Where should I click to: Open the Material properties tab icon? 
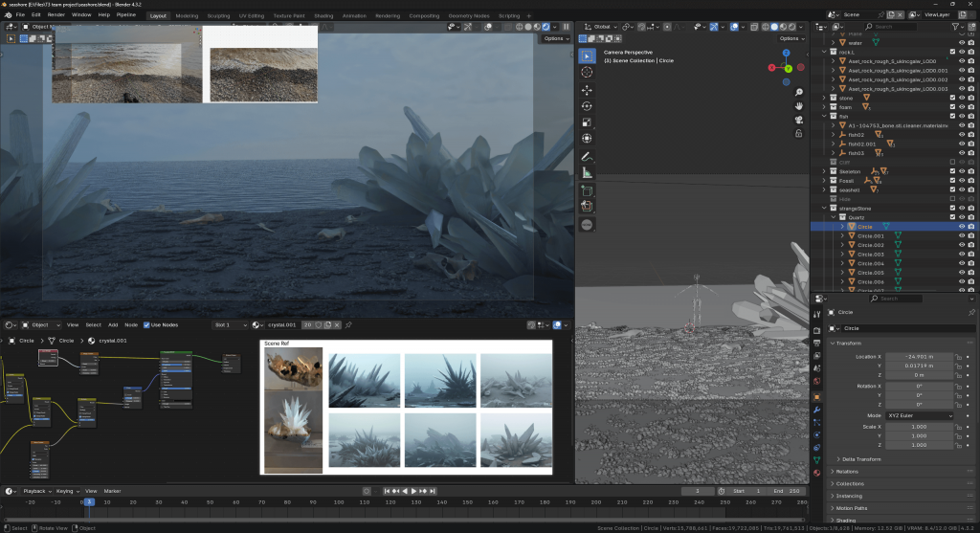[x=816, y=472]
